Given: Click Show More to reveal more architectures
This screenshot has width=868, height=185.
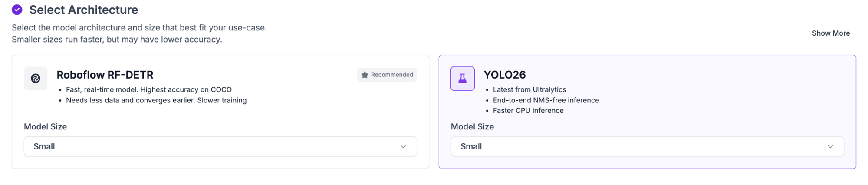Looking at the screenshot, I should 831,33.
